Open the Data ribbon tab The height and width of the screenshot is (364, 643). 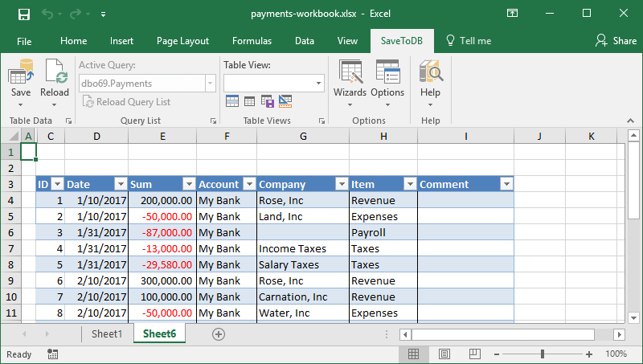pos(305,41)
